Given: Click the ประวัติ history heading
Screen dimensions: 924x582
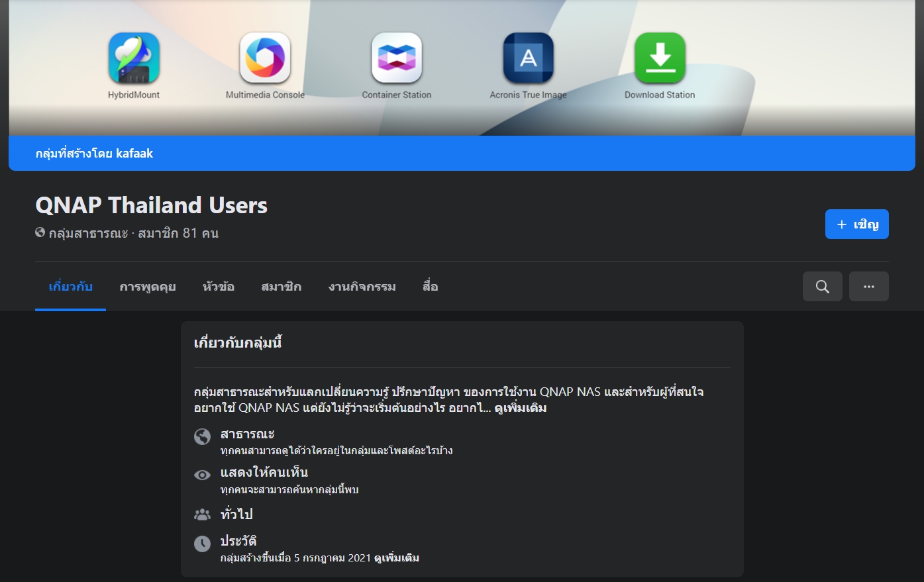Looking at the screenshot, I should pyautogui.click(x=238, y=541).
